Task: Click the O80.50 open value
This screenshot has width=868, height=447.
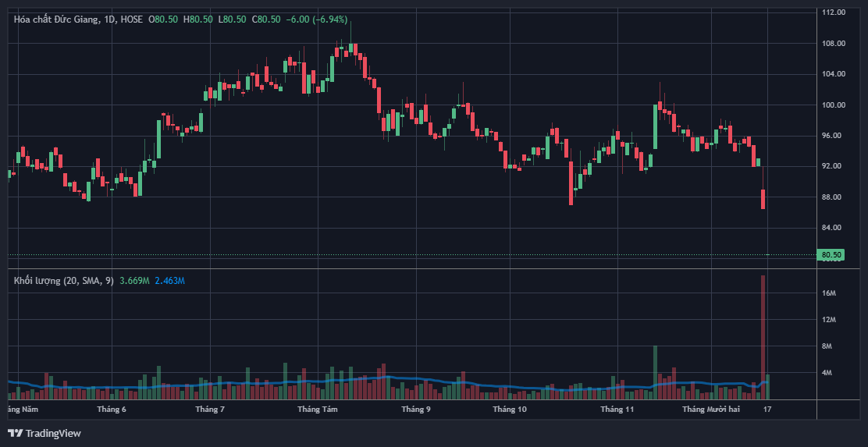Action: tap(163, 19)
